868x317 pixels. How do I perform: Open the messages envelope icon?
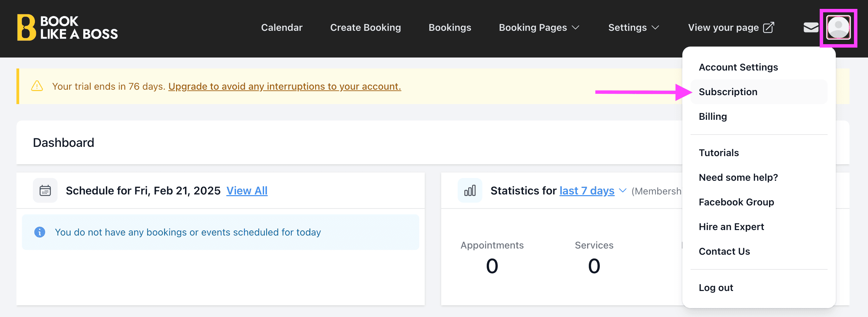click(810, 27)
